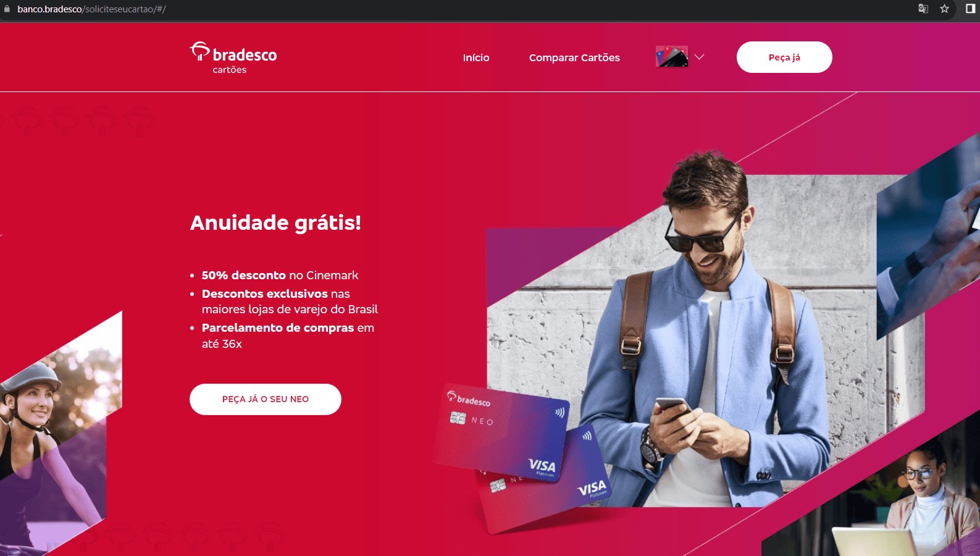Click the card selector thumbnail in the navbar

[672, 57]
